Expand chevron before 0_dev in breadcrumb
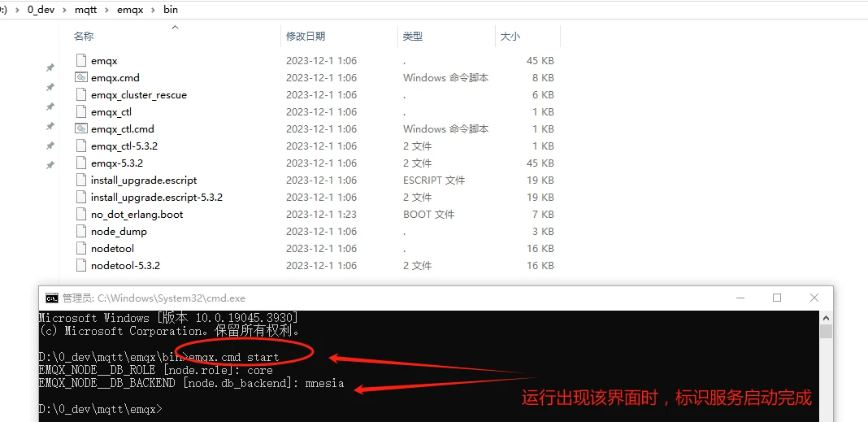The height and width of the screenshot is (422, 868). [x=18, y=10]
